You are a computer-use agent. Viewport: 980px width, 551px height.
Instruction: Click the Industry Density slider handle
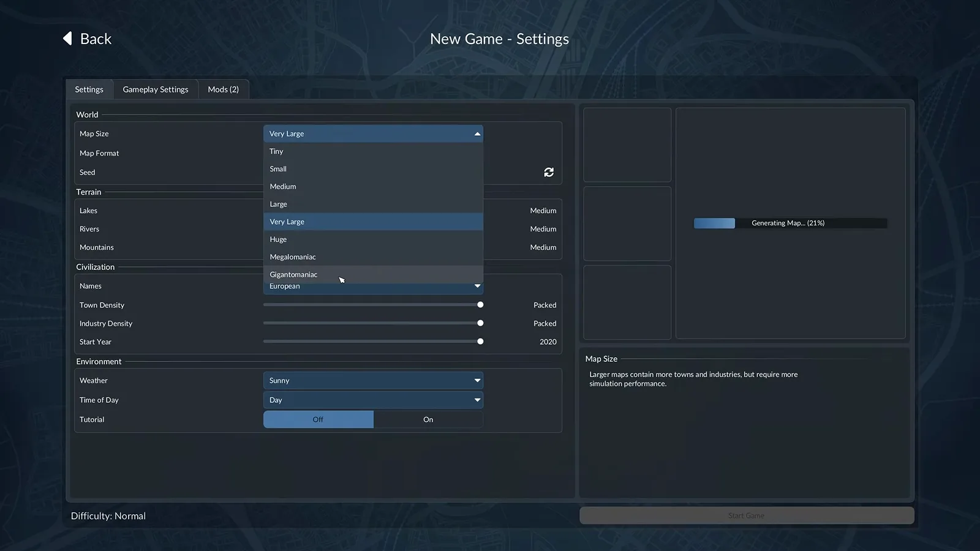tap(480, 323)
